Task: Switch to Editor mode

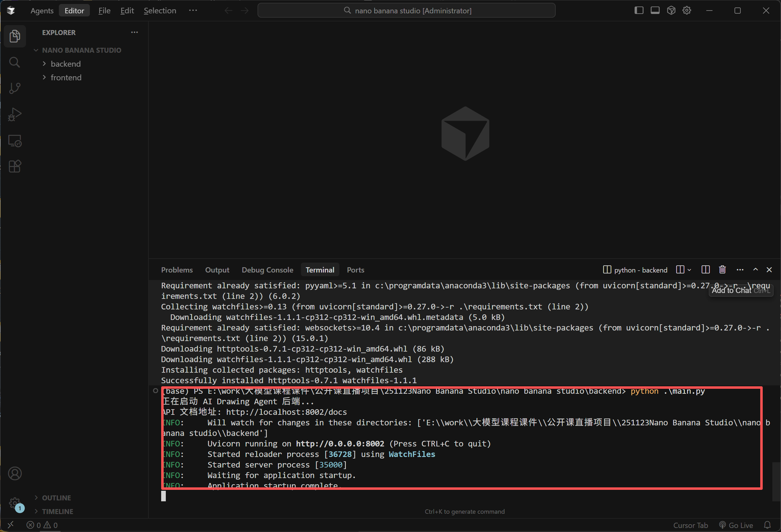Action: tap(74, 11)
